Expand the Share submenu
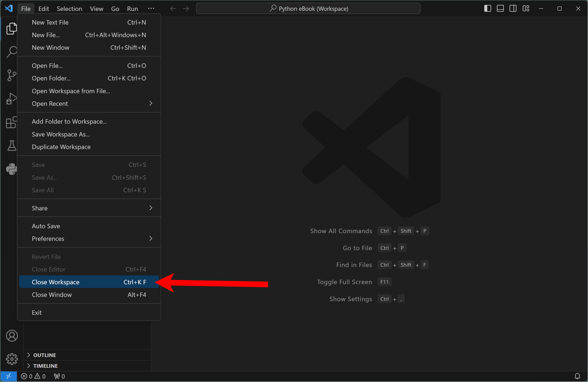 [x=89, y=208]
